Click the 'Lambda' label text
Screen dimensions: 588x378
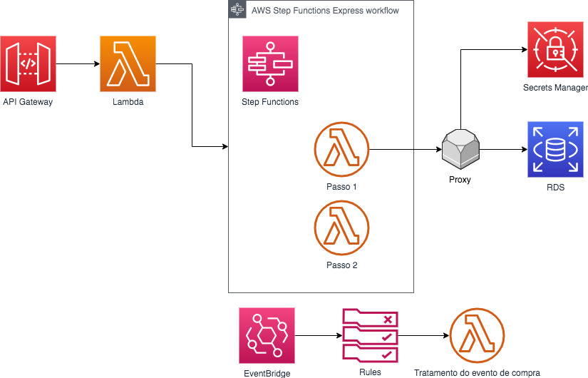128,102
